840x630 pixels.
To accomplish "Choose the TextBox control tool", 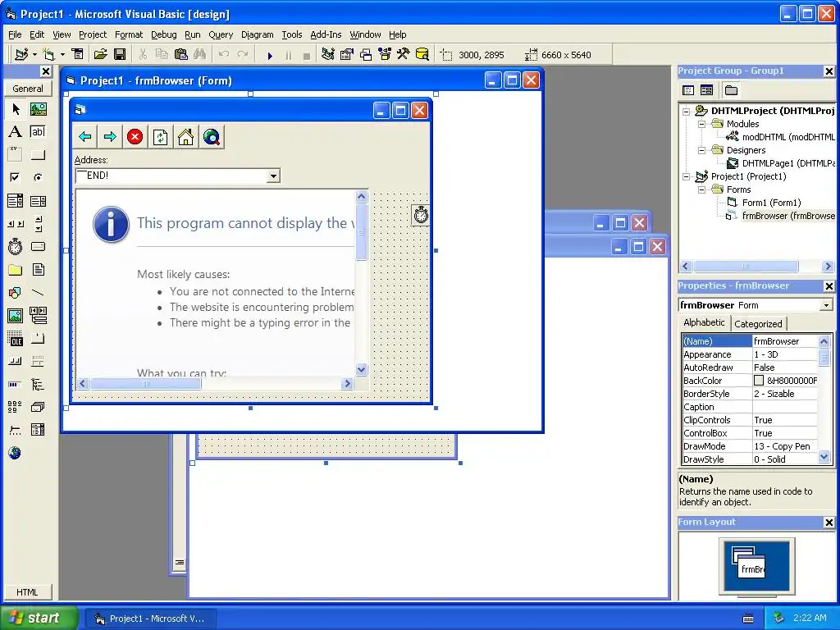I will tap(38, 132).
